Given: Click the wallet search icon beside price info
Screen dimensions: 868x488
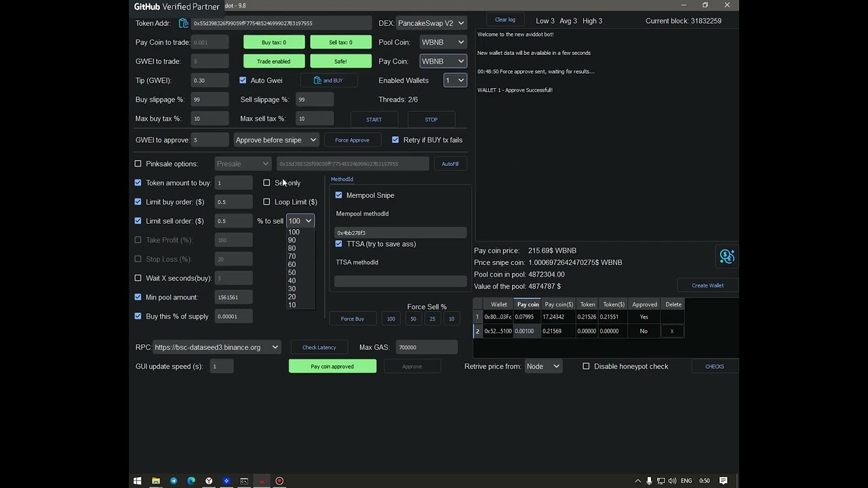Looking at the screenshot, I should [727, 256].
